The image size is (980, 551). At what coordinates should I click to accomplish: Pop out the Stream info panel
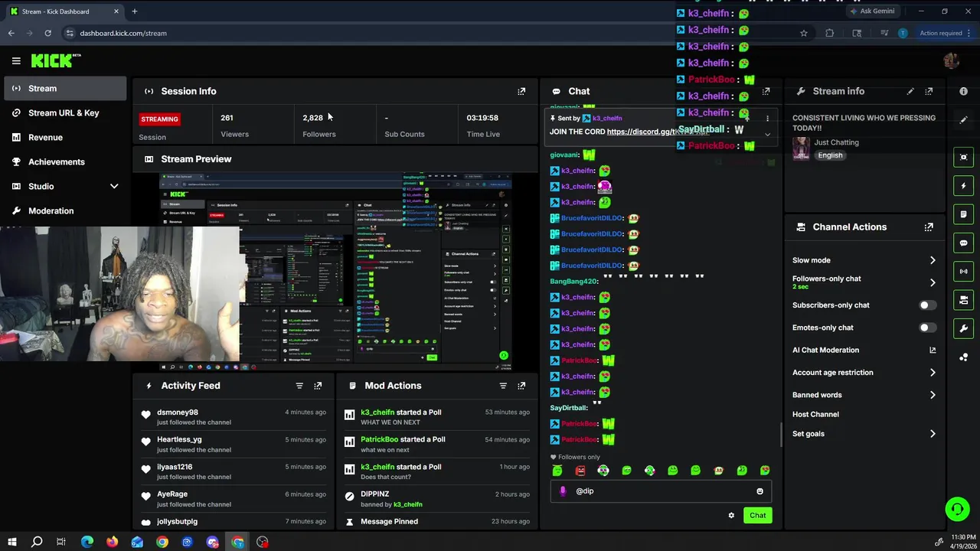tap(929, 91)
